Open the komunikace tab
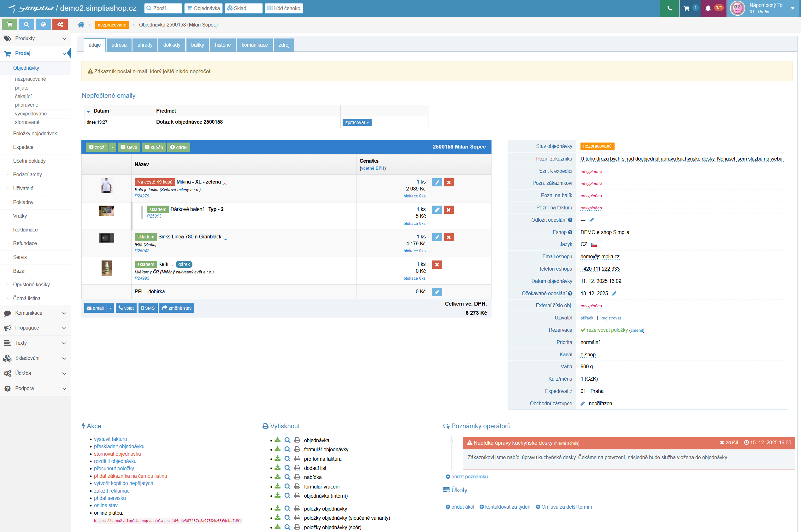The width and height of the screenshot is (801, 532). click(x=255, y=45)
